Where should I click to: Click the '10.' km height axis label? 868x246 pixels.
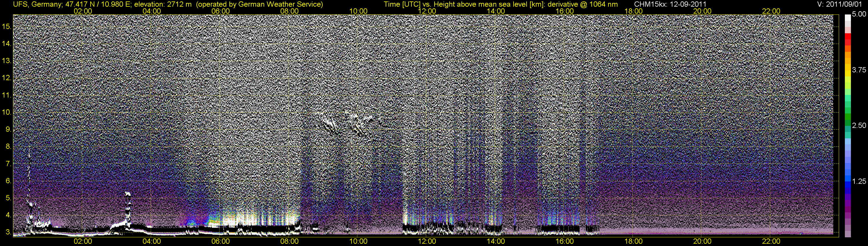pos(6,112)
